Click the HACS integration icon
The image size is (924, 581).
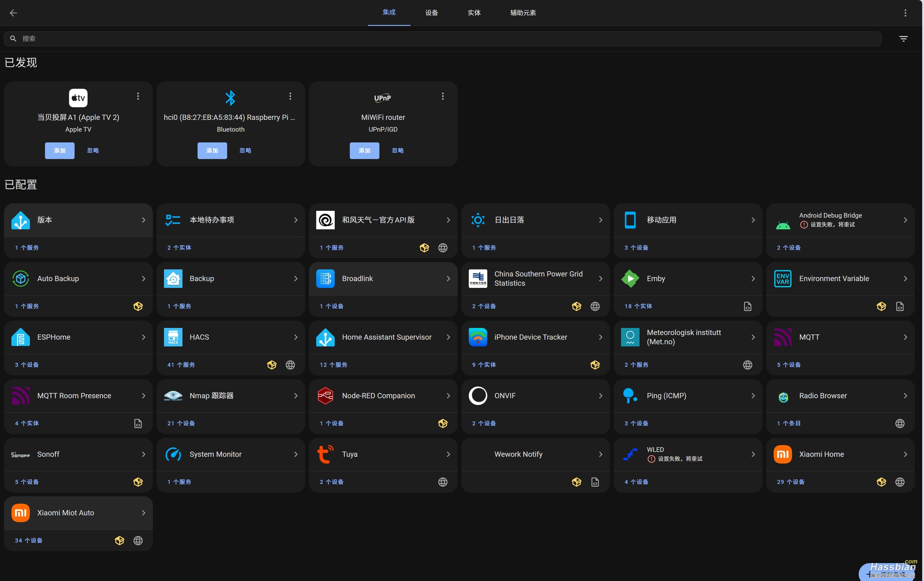pyautogui.click(x=173, y=337)
